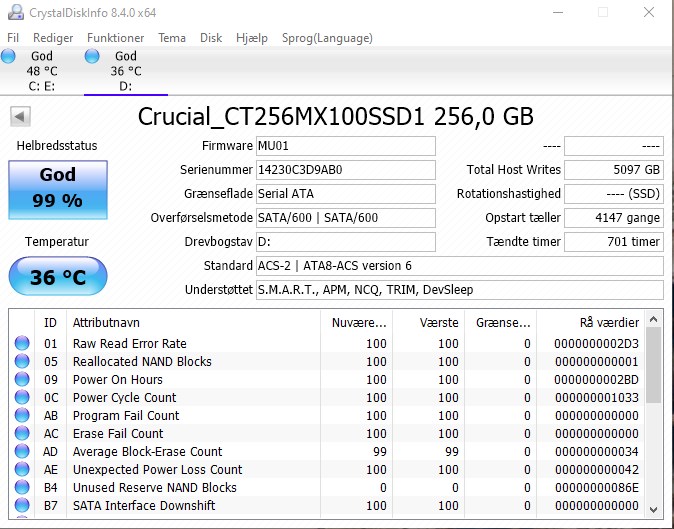The width and height of the screenshot is (674, 529).
Task: Click the attribute list scrollbar thumb
Action: [x=653, y=365]
